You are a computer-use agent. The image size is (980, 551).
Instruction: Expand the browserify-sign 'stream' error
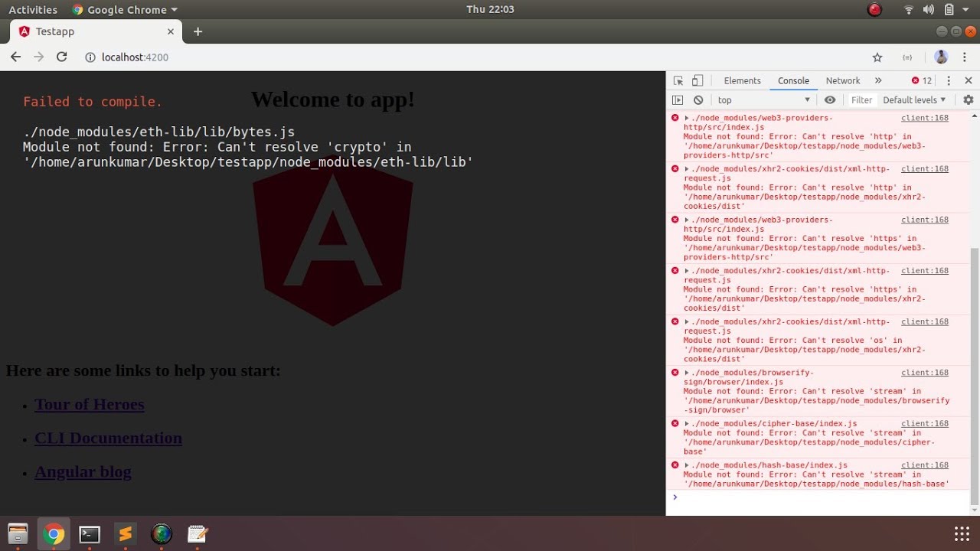click(687, 373)
